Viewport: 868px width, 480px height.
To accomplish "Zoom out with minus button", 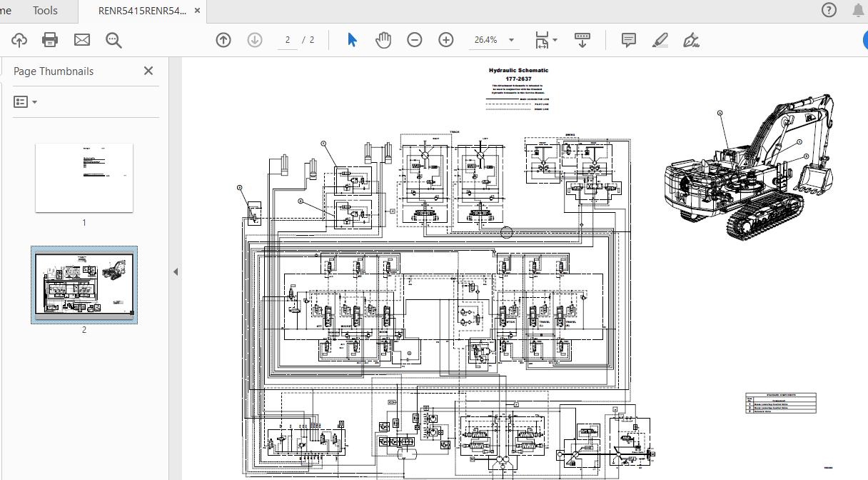I will coord(415,40).
